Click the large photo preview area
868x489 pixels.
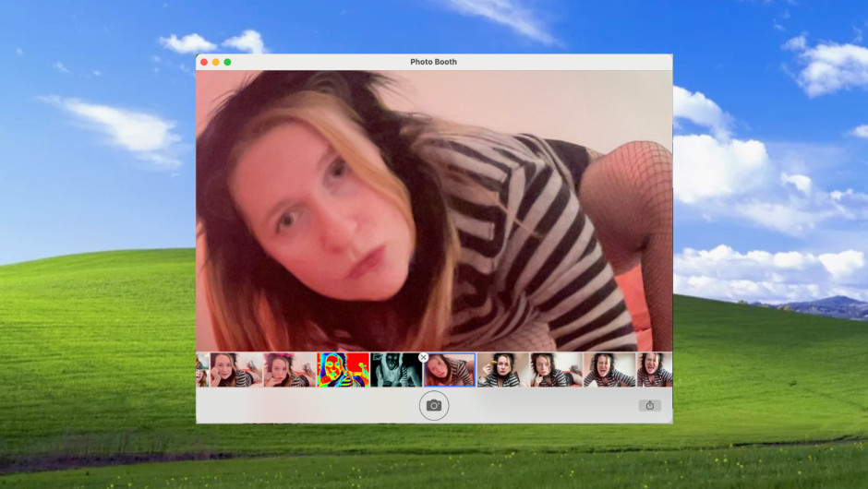[434, 210]
